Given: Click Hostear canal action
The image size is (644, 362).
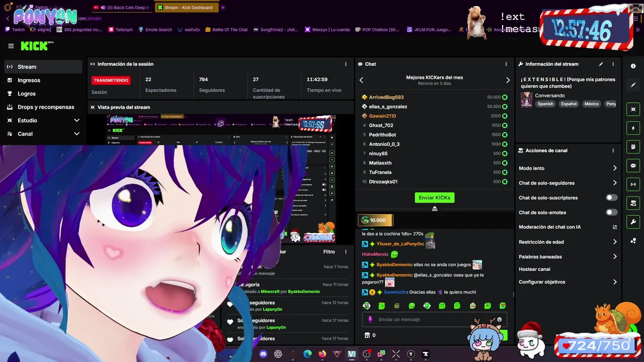Looking at the screenshot, I should (534, 269).
